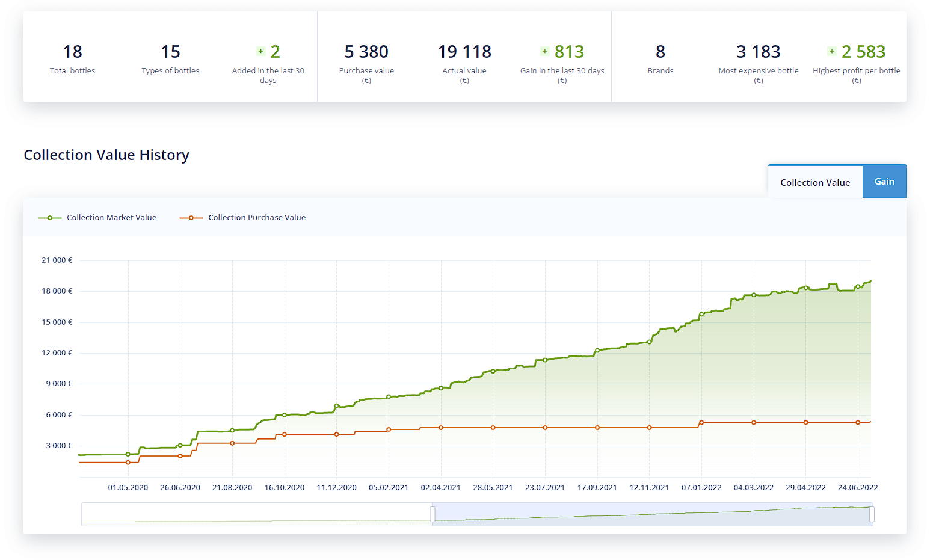Click market value marker at 01.05.2020
The image size is (936, 560).
[x=128, y=454]
